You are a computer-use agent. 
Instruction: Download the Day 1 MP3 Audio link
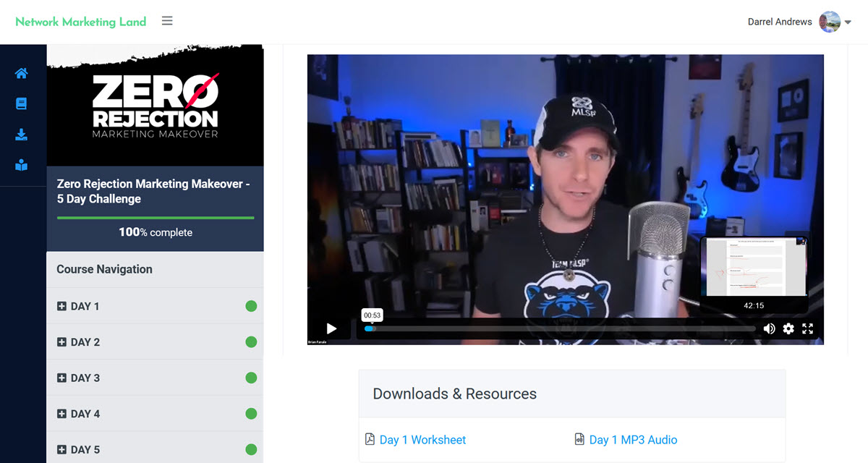coord(633,440)
